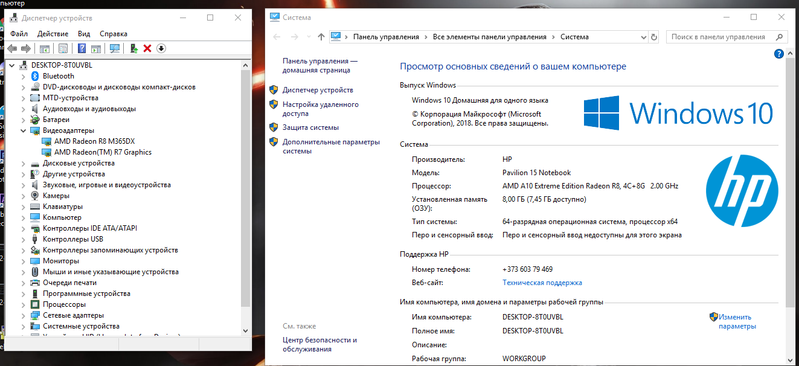Click the Forward arrow in Device Manager toolbar
799x366 pixels.
tap(25, 48)
